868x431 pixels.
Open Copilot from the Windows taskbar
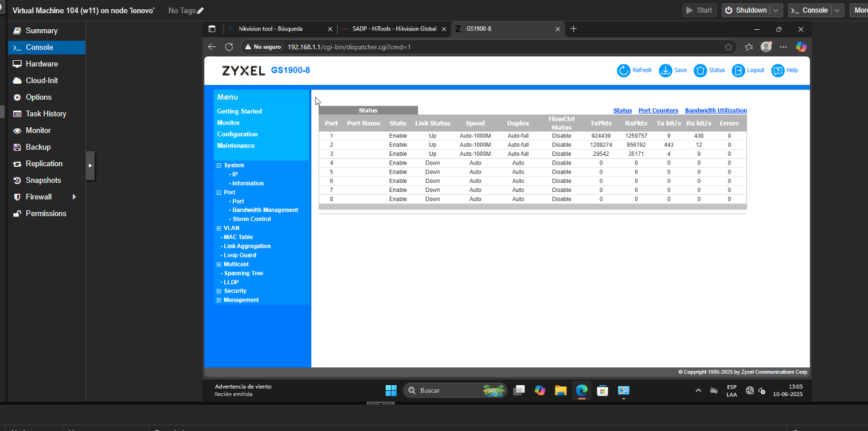[x=539, y=390]
